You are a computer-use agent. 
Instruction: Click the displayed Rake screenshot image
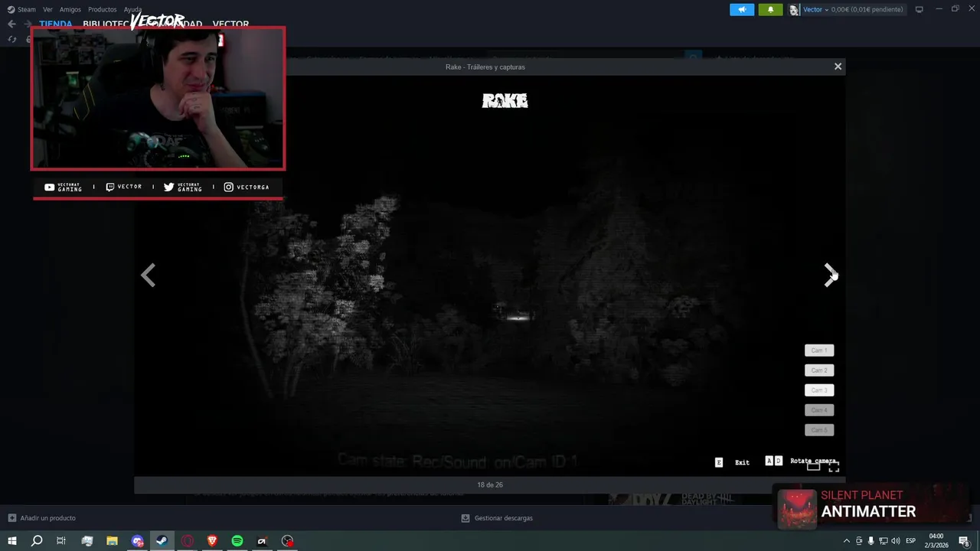[x=490, y=275]
